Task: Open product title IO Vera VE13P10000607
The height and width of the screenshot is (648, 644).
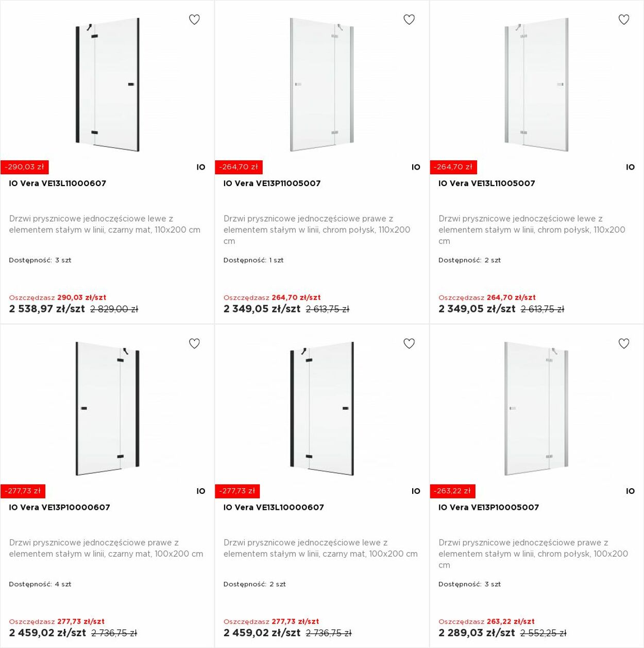Action: tap(60, 507)
